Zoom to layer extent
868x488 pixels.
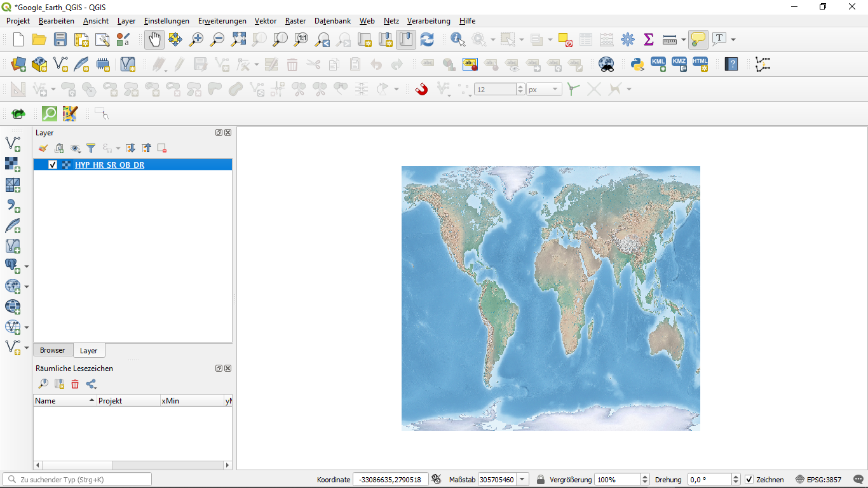[280, 39]
